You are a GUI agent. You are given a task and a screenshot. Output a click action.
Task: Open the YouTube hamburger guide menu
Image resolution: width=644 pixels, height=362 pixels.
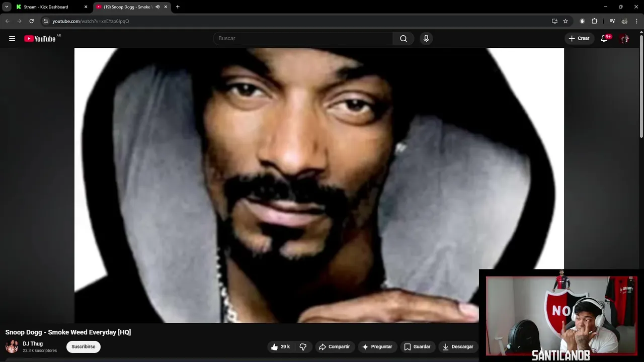pyautogui.click(x=12, y=38)
